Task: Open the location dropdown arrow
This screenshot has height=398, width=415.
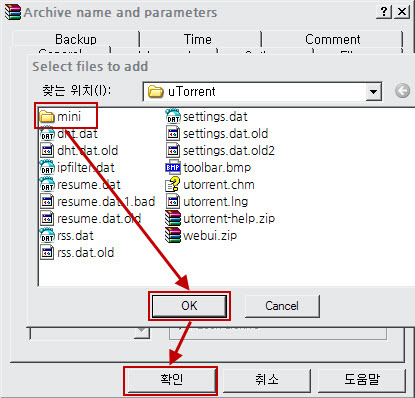Action: coord(373,91)
